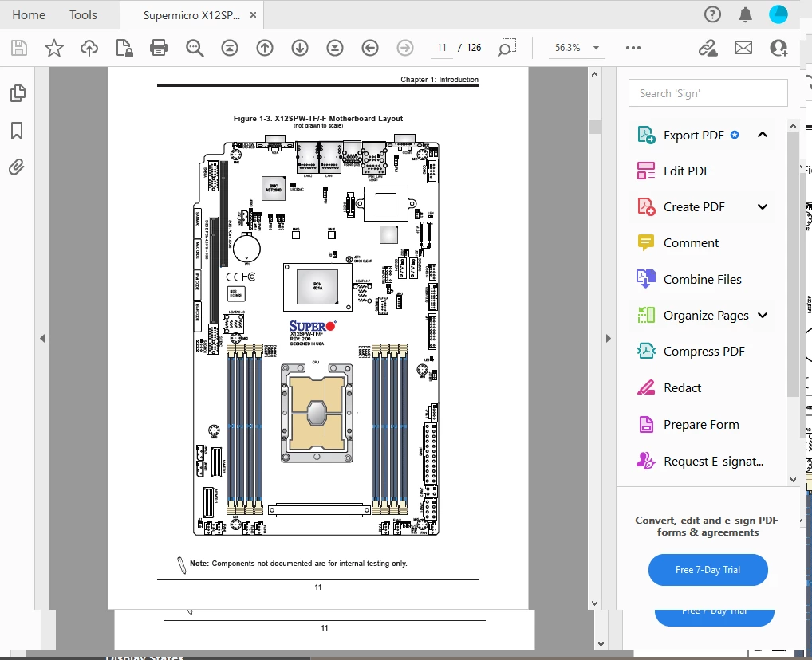Click the Save file icon

tap(19, 48)
